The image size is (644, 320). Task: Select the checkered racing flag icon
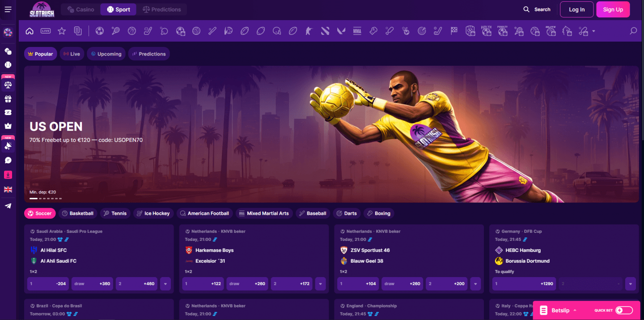click(x=454, y=31)
